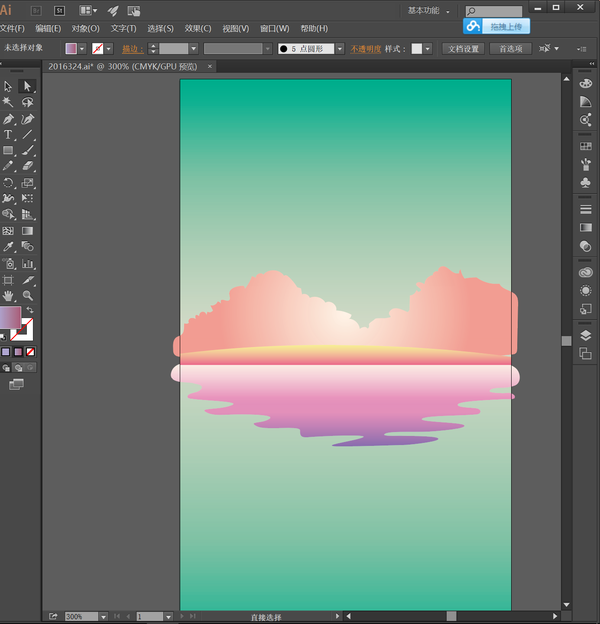Select the Eyedropper tool
600x624 pixels.
8,247
